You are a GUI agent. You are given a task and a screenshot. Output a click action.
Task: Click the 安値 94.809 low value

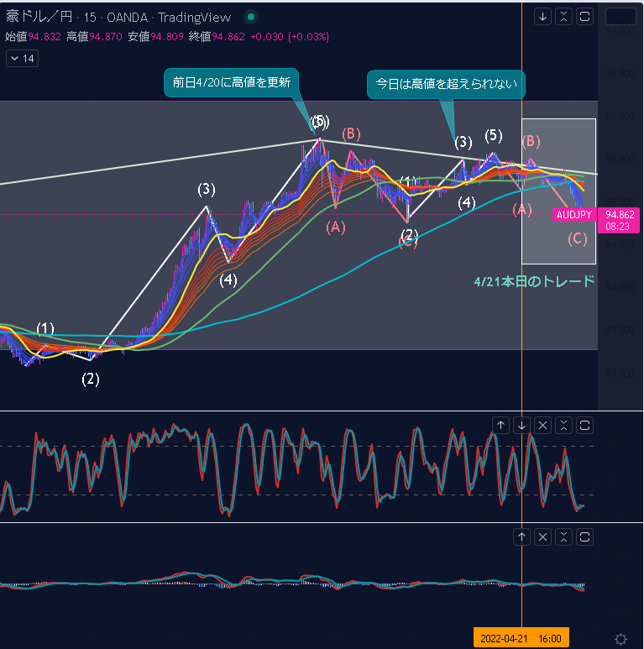[x=155, y=37]
